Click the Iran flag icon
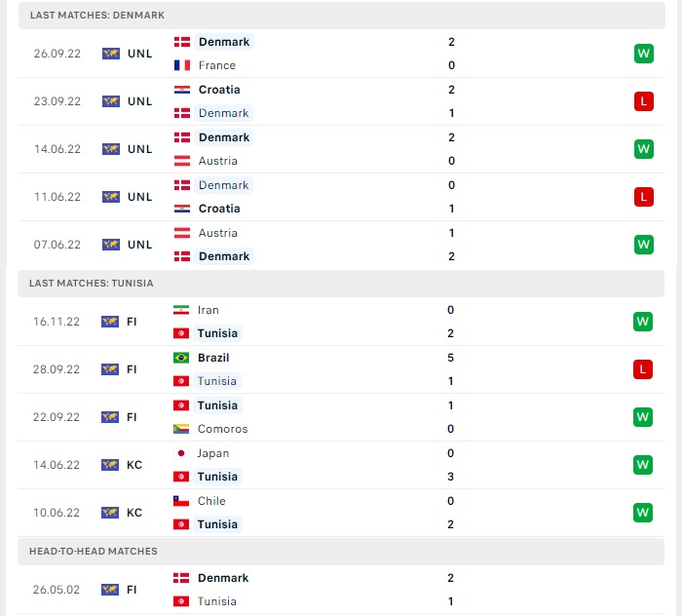Screen dimensions: 682x616 (x=181, y=310)
